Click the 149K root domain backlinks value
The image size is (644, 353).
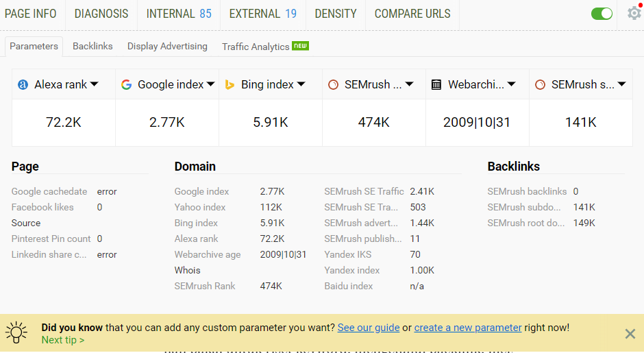(584, 223)
